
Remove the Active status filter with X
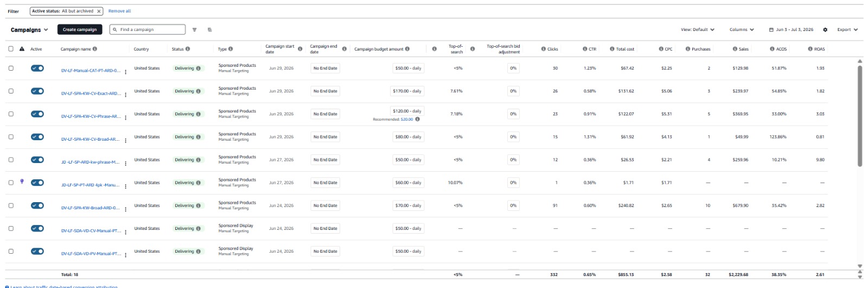(x=99, y=11)
